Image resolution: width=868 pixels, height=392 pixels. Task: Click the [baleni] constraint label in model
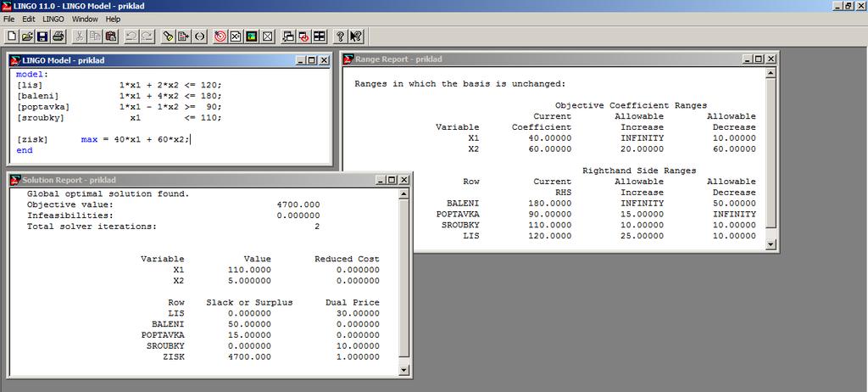(x=37, y=96)
